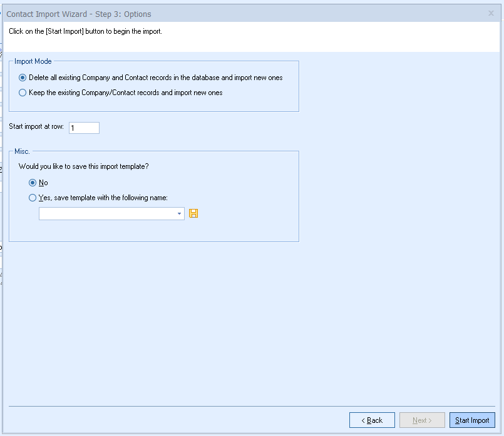Go back using the Back button
This screenshot has height=436, width=504.
point(372,420)
